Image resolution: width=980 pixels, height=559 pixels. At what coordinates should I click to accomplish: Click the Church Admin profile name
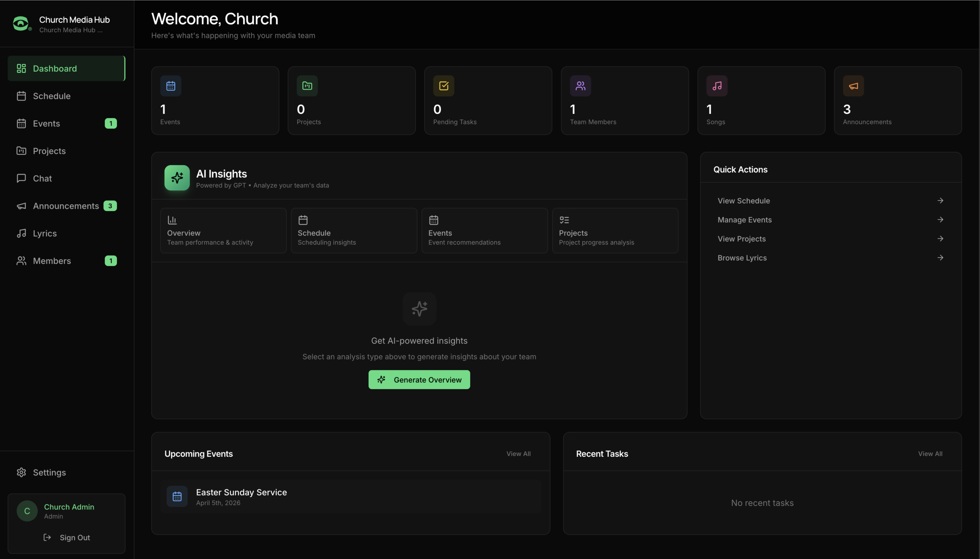point(69,507)
